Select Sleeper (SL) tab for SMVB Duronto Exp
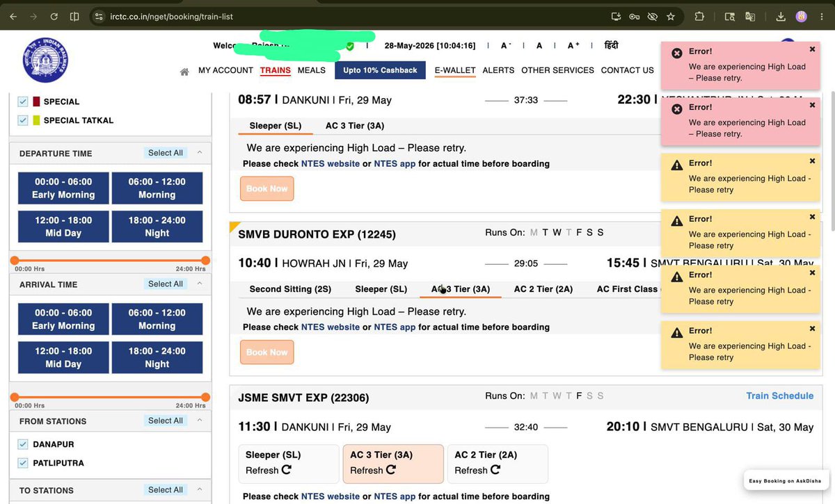This screenshot has width=835, height=504. coord(381,289)
